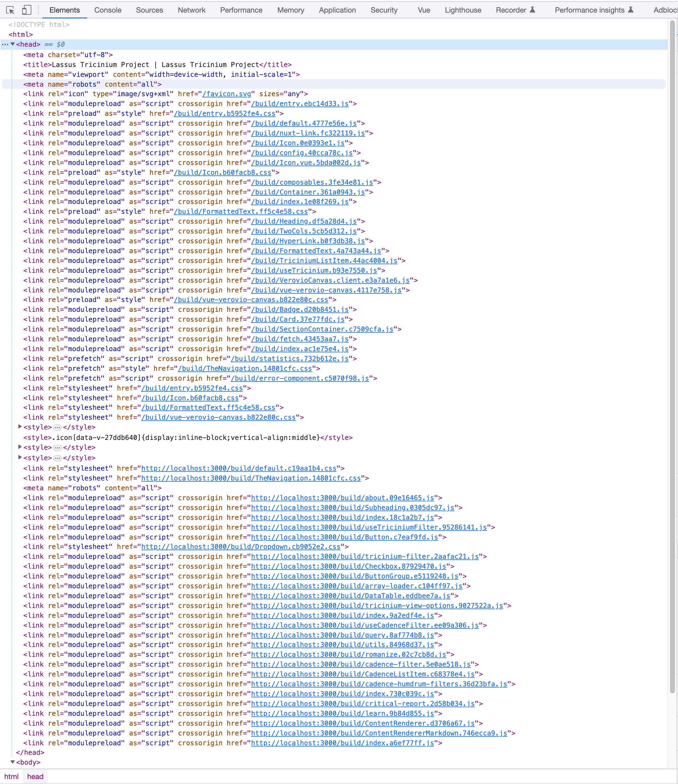
Task: Open the Memory tab
Action: (x=290, y=10)
